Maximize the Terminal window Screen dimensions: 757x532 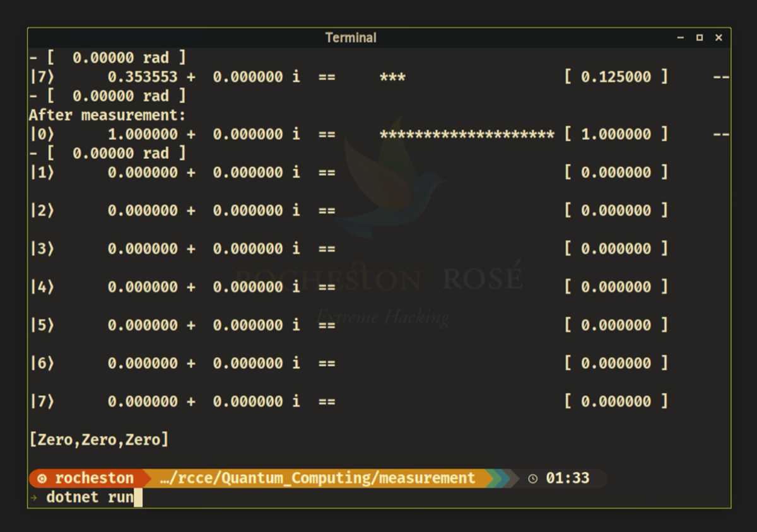pos(699,38)
